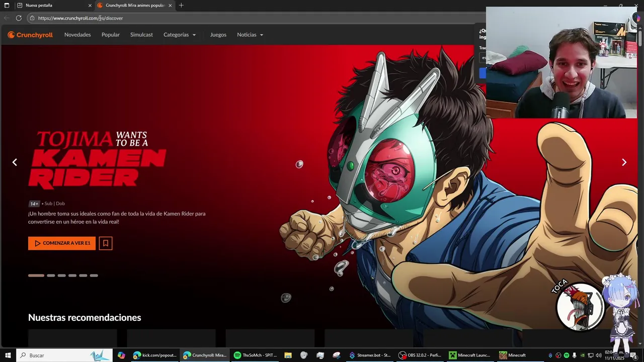Click the 14+ rating badge

click(x=34, y=204)
